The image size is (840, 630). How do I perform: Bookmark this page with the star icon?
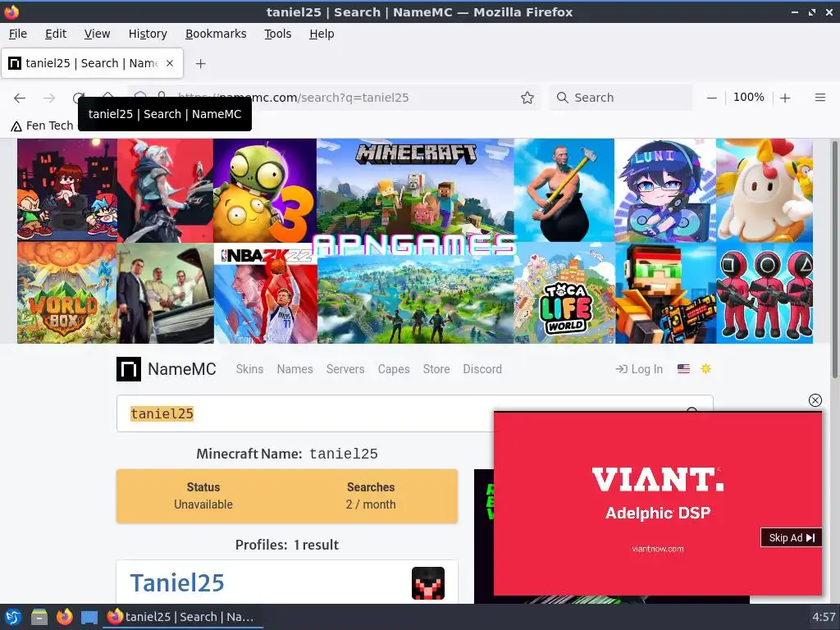pos(527,98)
